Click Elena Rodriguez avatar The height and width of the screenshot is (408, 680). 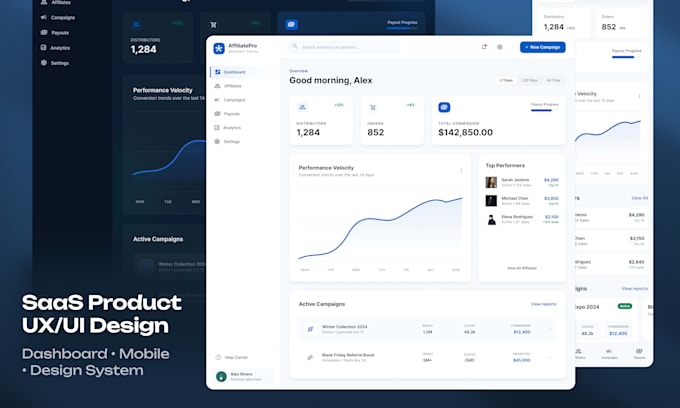point(491,219)
